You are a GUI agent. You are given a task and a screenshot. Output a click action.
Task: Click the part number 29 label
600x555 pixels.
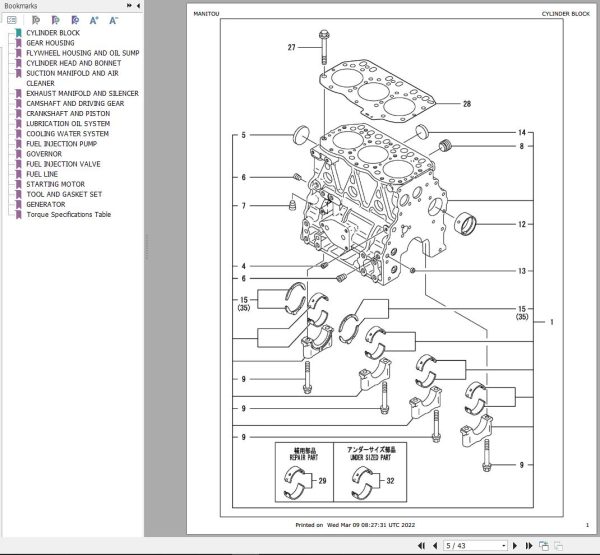323,481
